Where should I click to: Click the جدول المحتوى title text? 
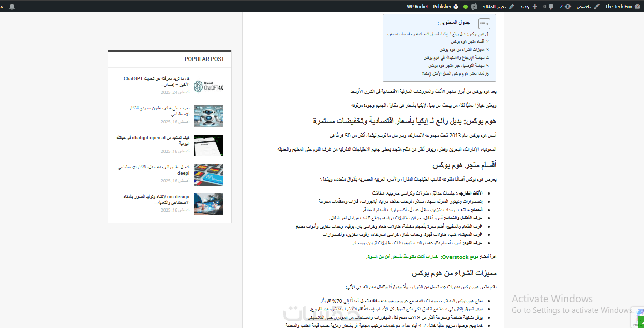(453, 23)
